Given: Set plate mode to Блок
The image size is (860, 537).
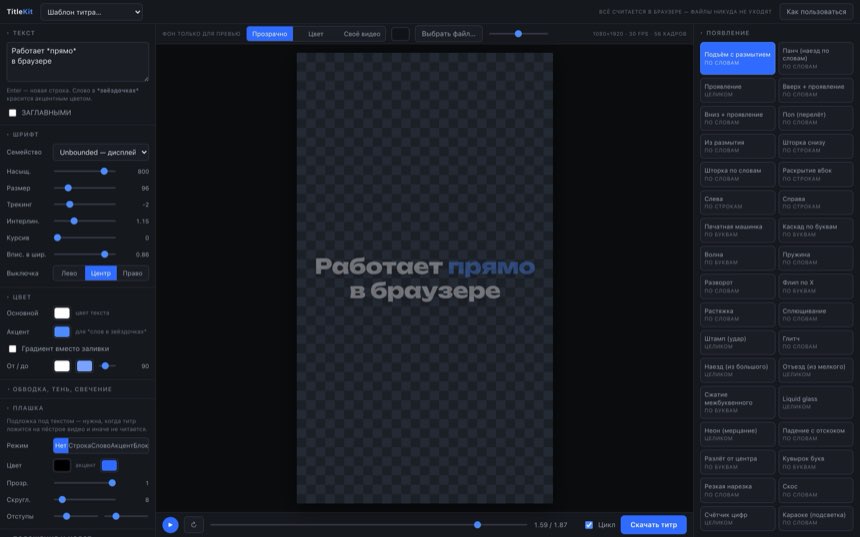Looking at the screenshot, I should [141, 445].
